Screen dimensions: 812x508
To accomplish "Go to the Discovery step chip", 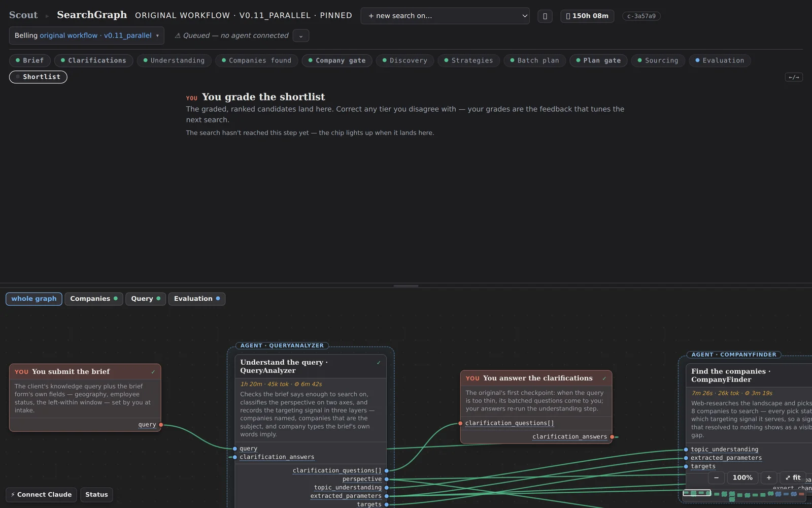I will coord(404,60).
